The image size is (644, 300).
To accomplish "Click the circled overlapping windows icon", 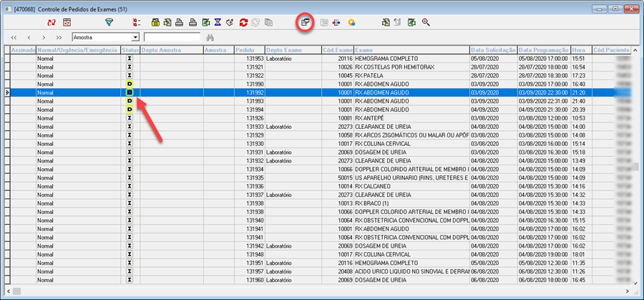I will (305, 22).
